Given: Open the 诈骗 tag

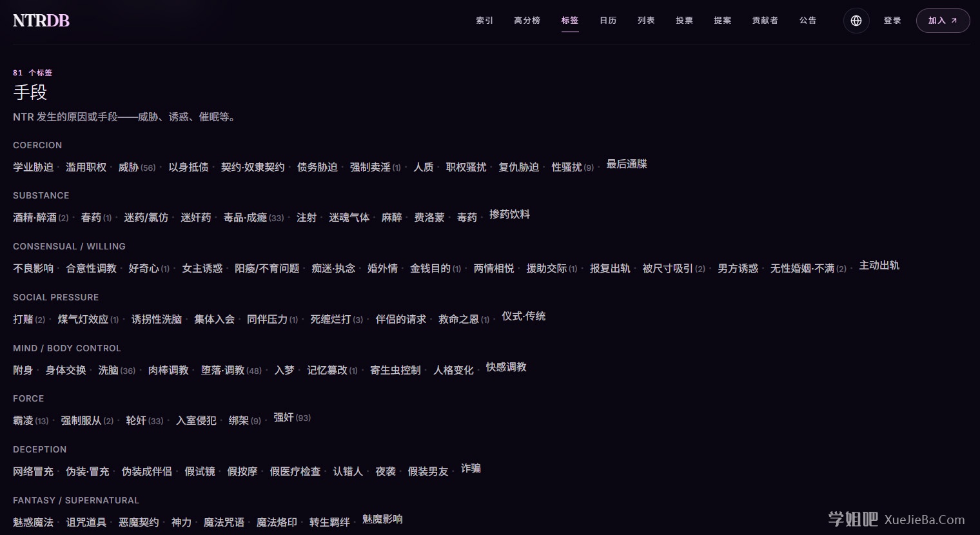Looking at the screenshot, I should point(471,469).
